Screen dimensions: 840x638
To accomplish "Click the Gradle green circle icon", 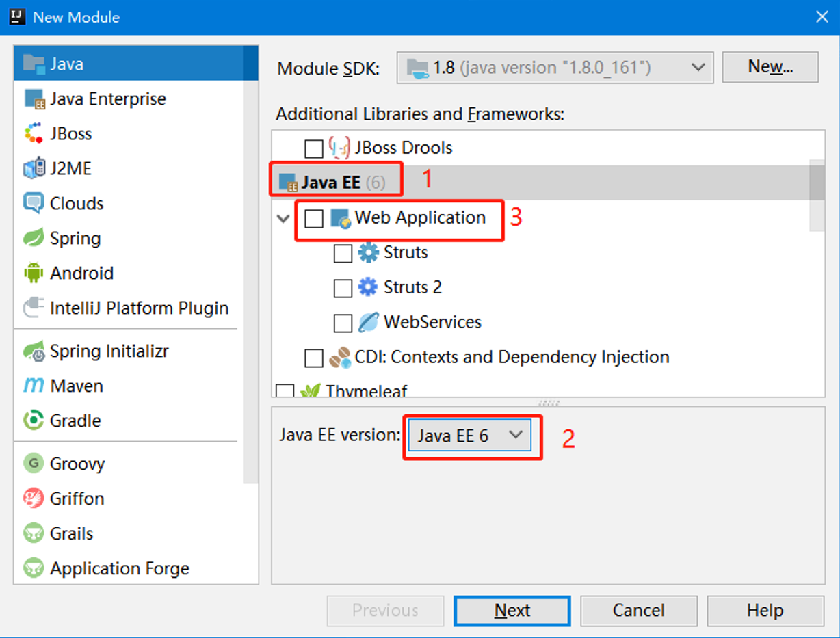I will pos(34,421).
